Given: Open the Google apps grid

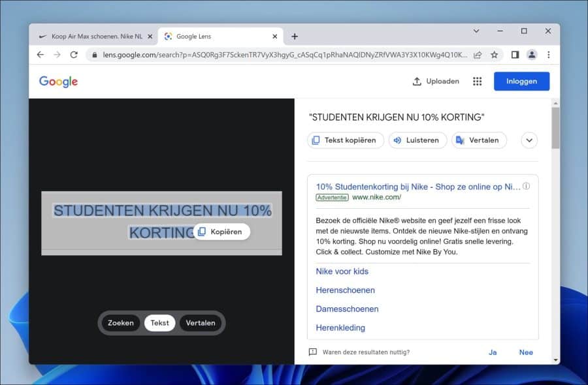Looking at the screenshot, I should 478,82.
